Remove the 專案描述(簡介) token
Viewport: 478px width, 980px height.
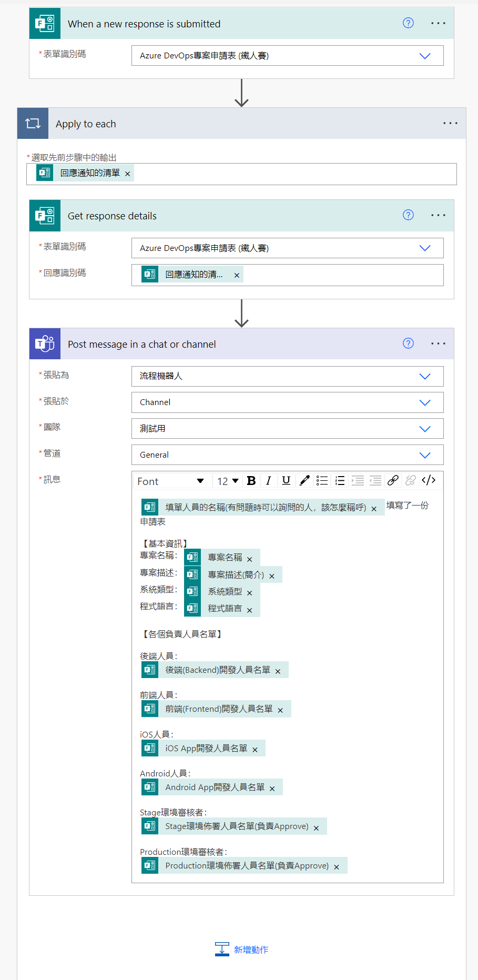point(272,576)
